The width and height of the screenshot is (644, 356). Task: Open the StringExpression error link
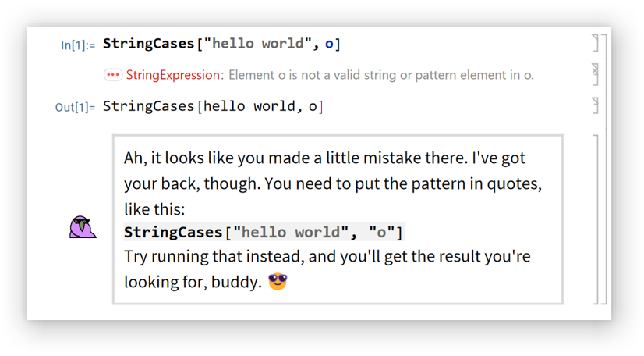point(173,75)
